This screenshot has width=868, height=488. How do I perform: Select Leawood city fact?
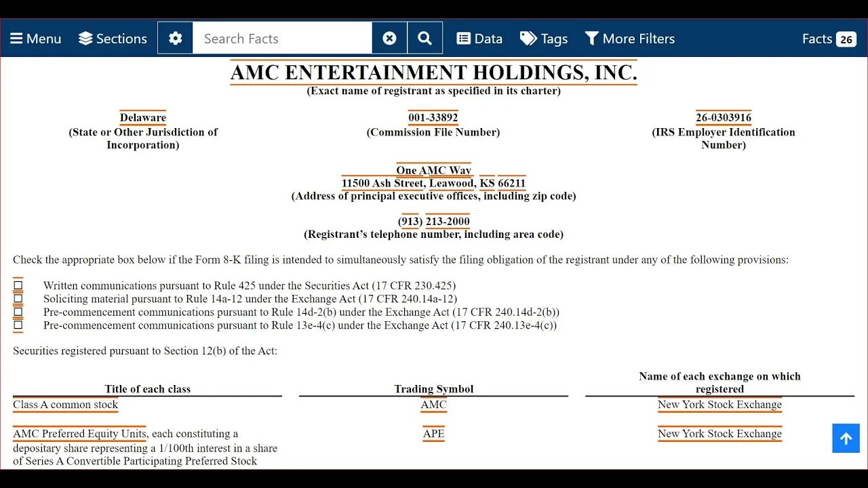(452, 183)
